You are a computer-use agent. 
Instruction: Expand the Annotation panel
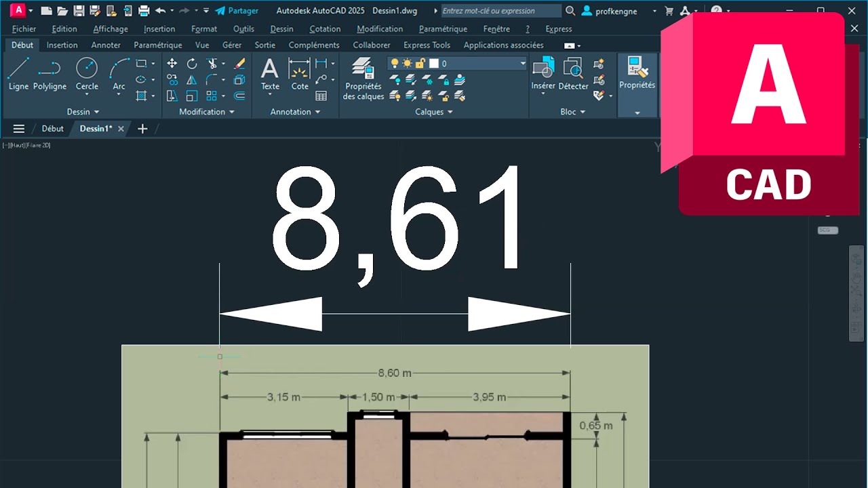pyautogui.click(x=295, y=112)
